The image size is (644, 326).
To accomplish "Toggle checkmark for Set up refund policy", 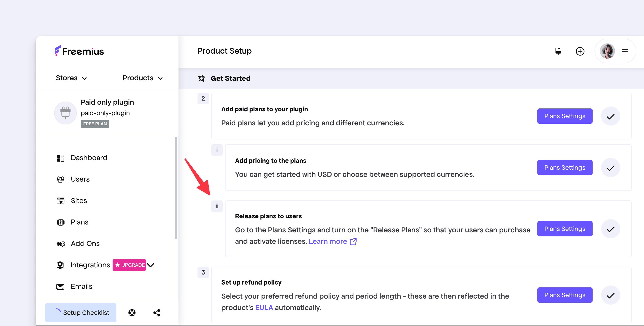I will pyautogui.click(x=610, y=295).
